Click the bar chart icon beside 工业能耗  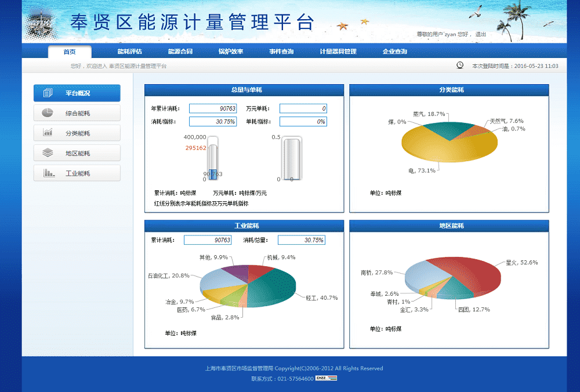click(x=49, y=173)
